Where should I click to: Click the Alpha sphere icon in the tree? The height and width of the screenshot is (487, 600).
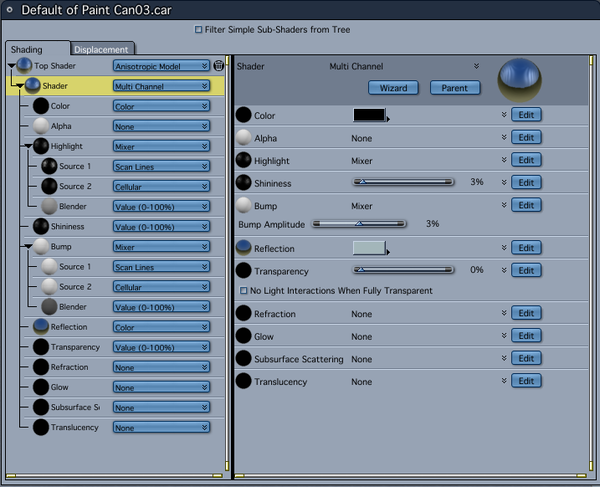pos(41,126)
